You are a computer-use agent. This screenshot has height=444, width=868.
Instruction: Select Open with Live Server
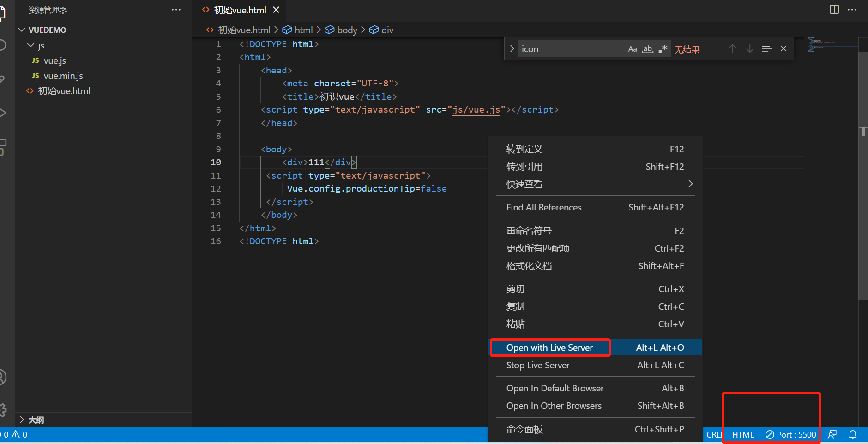pyautogui.click(x=595, y=348)
